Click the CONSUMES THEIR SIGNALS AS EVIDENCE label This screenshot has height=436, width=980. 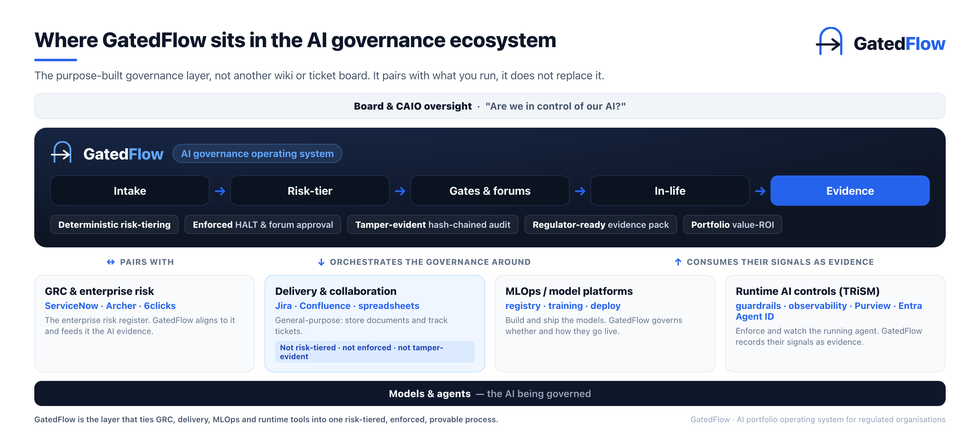click(780, 262)
